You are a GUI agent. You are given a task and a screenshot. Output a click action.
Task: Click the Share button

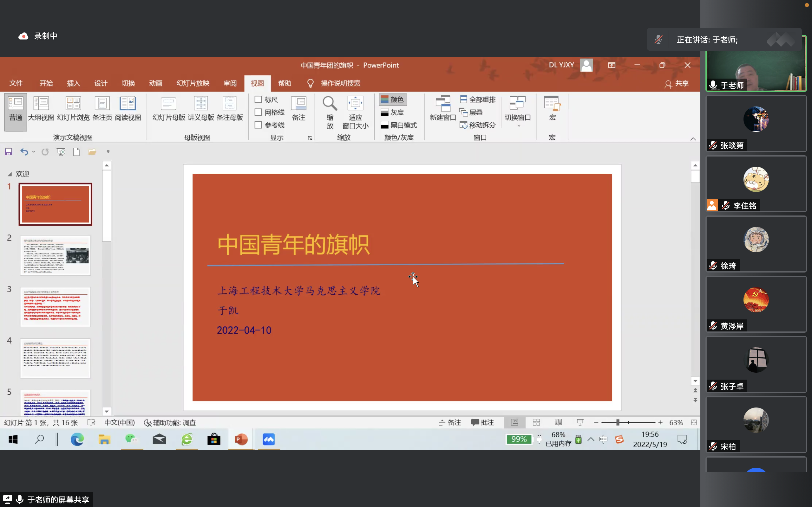(677, 83)
